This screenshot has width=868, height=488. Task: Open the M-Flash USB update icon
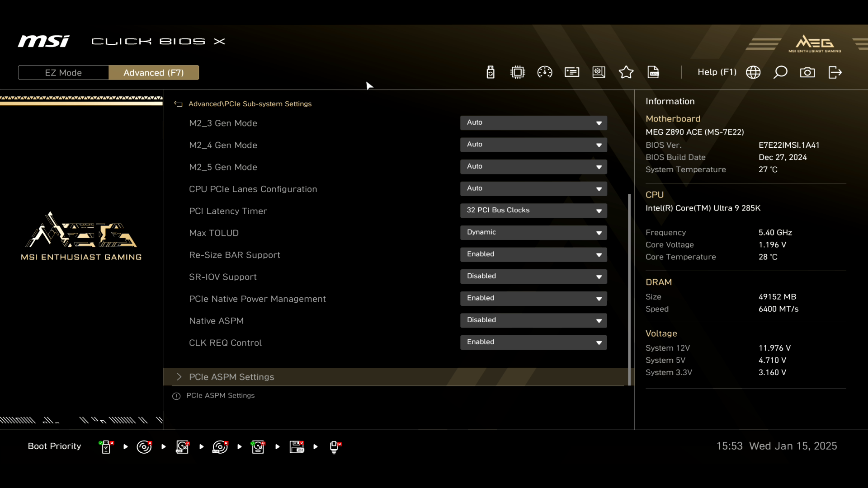point(491,72)
